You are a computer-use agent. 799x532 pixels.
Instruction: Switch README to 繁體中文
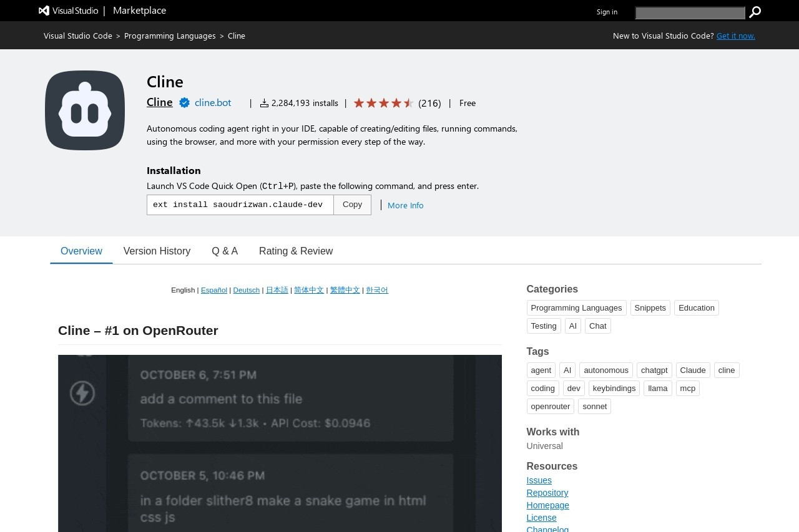[x=345, y=290]
